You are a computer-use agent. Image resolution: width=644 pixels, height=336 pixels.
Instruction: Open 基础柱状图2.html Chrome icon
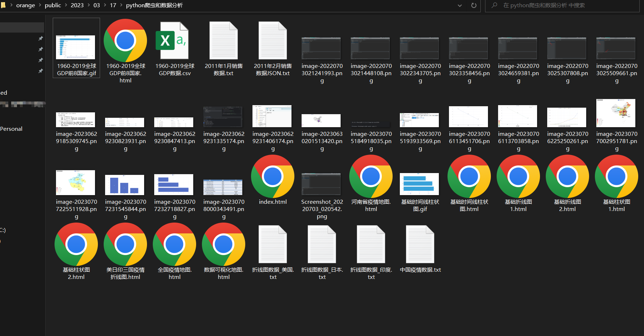(76, 244)
